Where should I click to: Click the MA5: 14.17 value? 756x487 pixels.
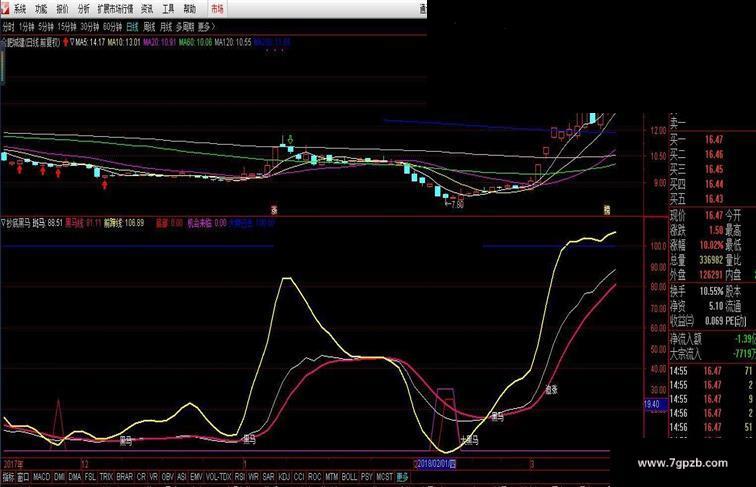pos(90,42)
